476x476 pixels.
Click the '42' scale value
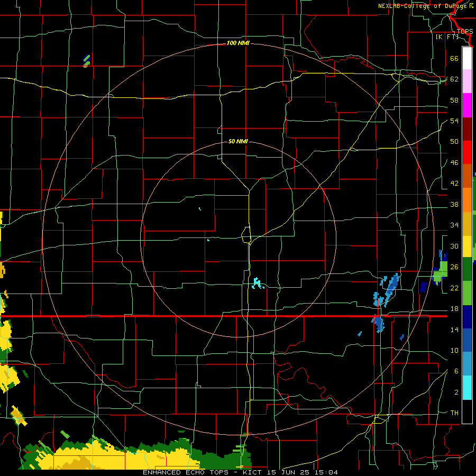pos(454,184)
